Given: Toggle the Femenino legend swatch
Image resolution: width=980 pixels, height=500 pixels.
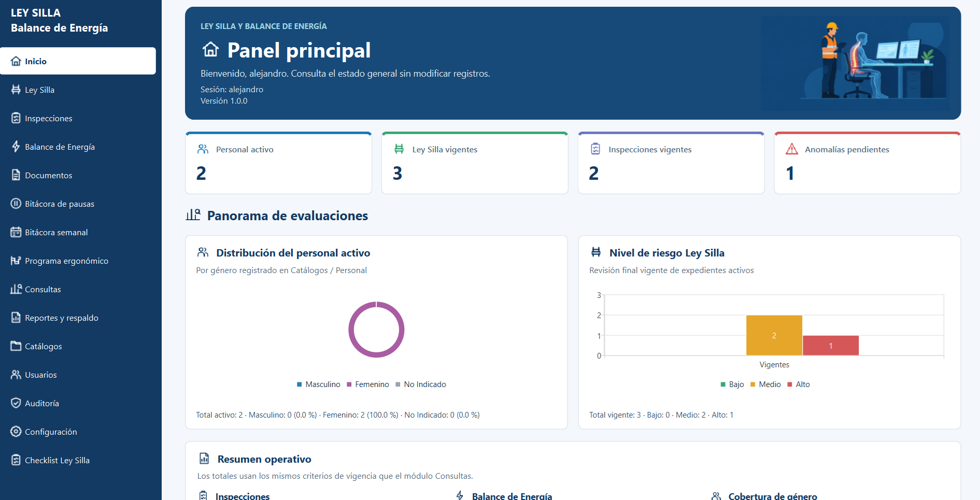Looking at the screenshot, I should tap(349, 384).
